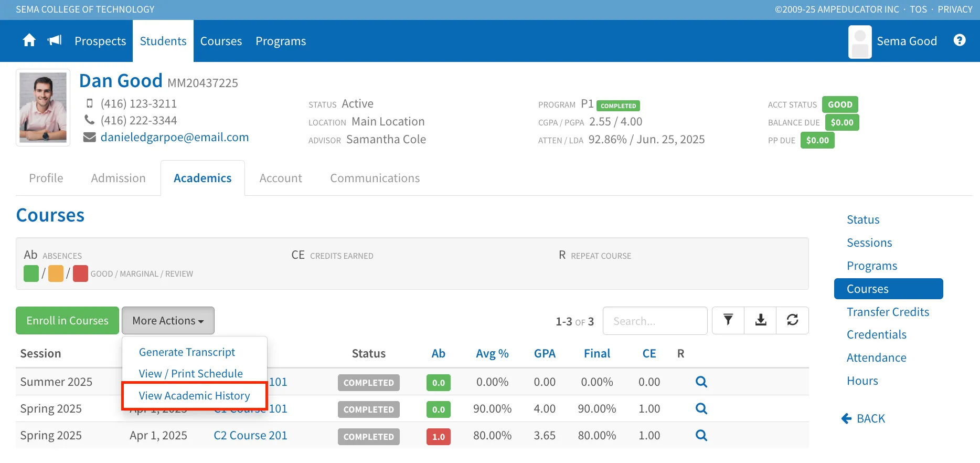Open the announcements megaphone icon
This screenshot has width=980, height=463.
pos(55,40)
